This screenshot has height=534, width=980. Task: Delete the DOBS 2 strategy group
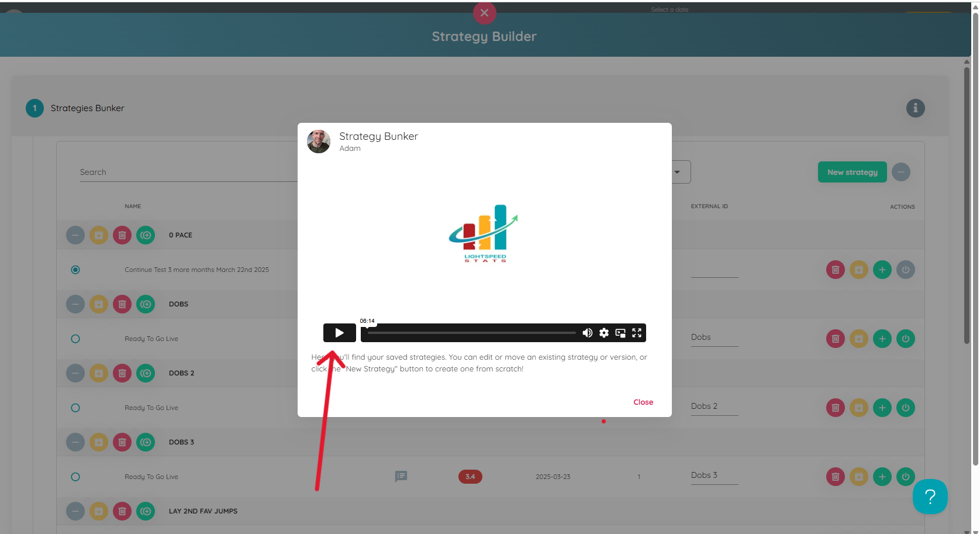point(122,373)
